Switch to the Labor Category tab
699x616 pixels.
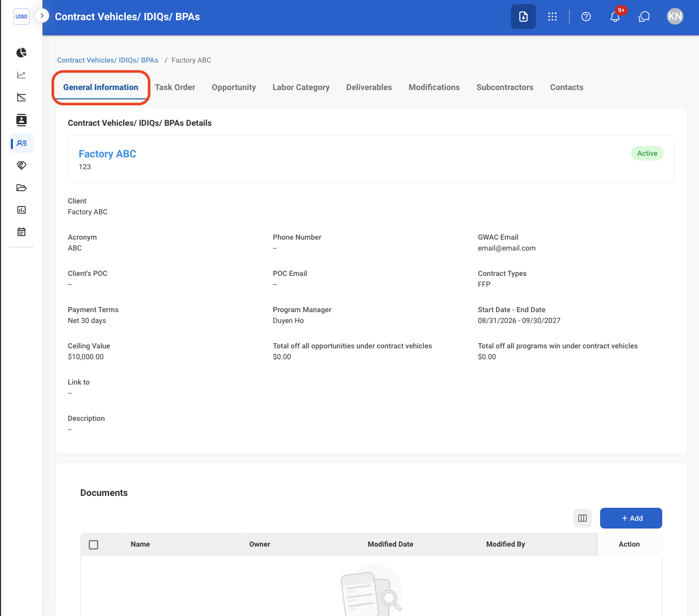tap(301, 87)
